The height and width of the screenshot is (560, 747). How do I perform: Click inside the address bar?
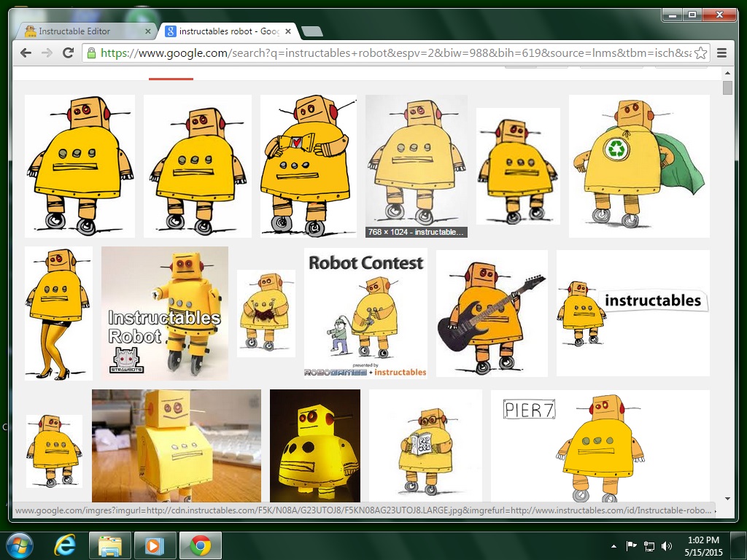[365, 52]
